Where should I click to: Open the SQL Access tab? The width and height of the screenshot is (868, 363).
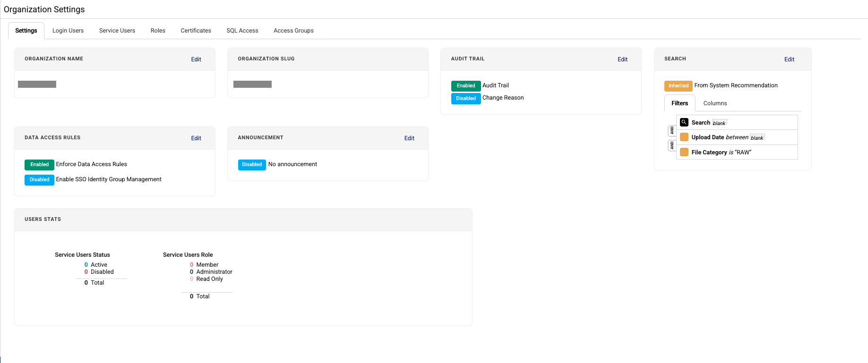pos(242,31)
